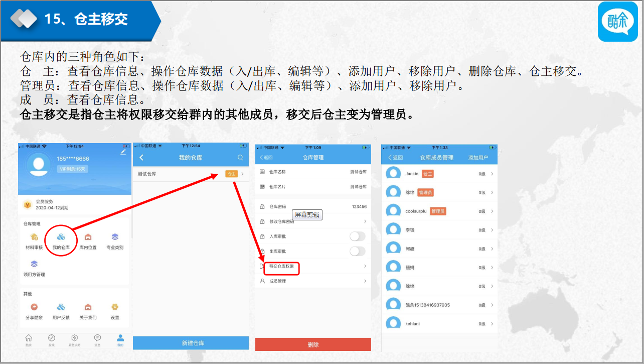Expand 酷余15138416937935 row chevron
This screenshot has width=644, height=364.
coord(492,305)
